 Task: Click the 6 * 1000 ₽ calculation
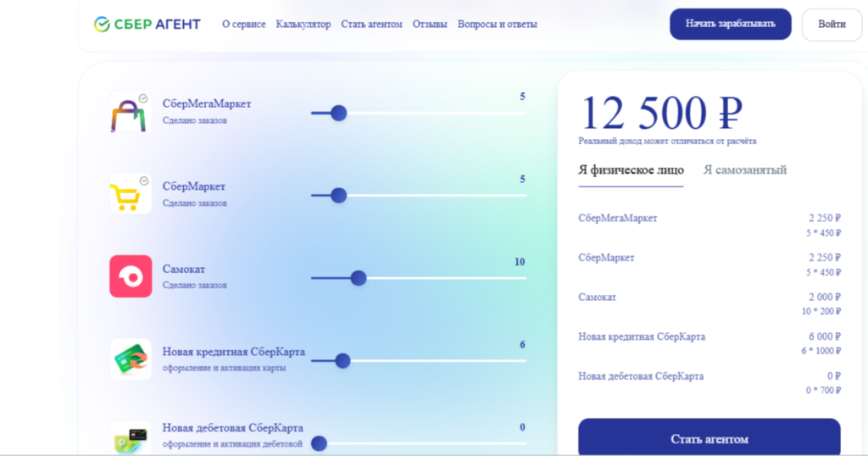pyautogui.click(x=821, y=351)
